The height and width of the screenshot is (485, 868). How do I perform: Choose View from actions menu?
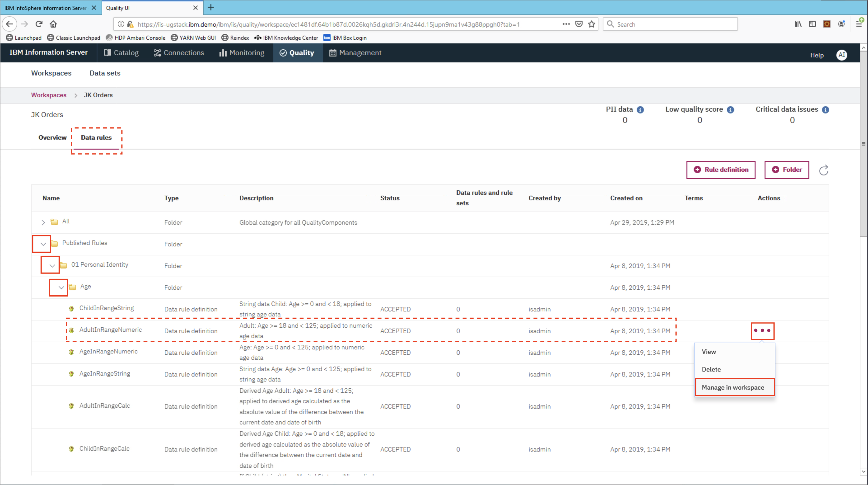click(x=735, y=351)
